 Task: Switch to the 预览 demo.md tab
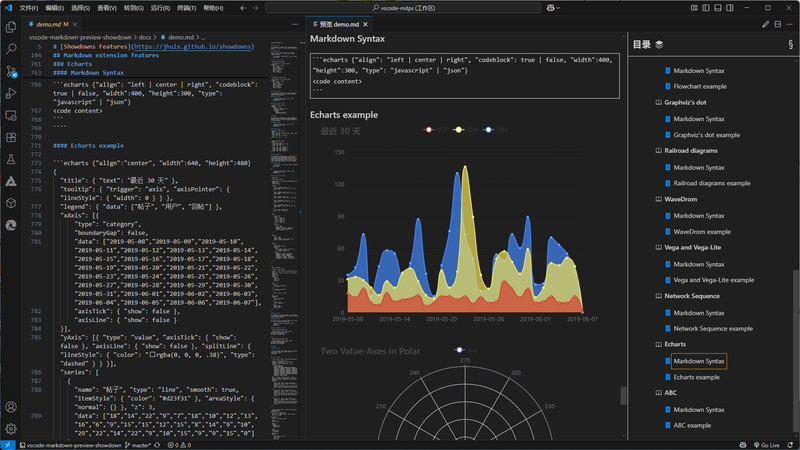[339, 24]
